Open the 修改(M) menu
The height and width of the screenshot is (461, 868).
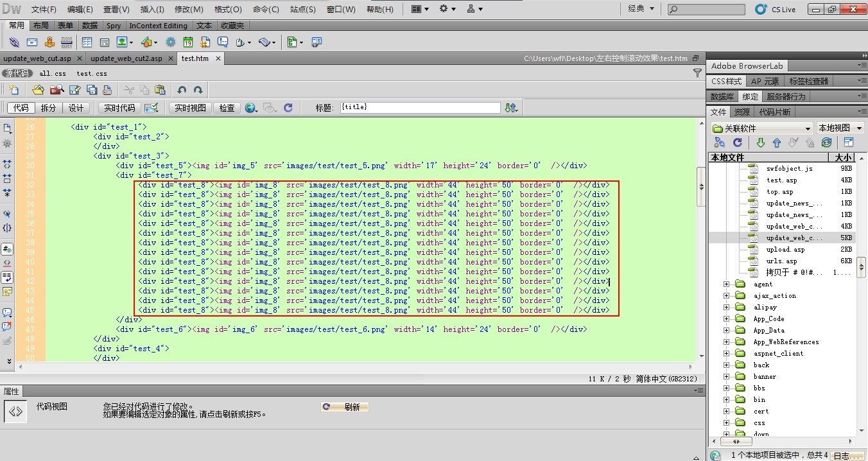(189, 10)
